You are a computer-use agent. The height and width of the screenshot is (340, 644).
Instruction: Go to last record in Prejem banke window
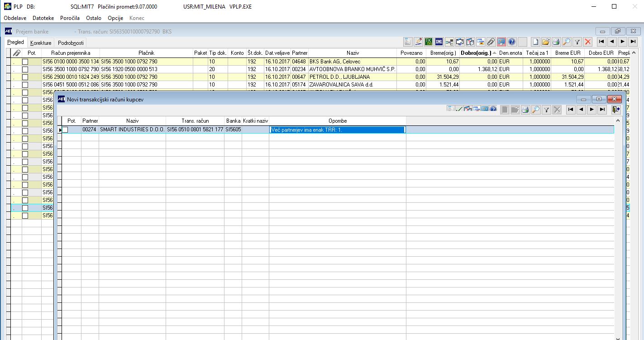pyautogui.click(x=633, y=42)
